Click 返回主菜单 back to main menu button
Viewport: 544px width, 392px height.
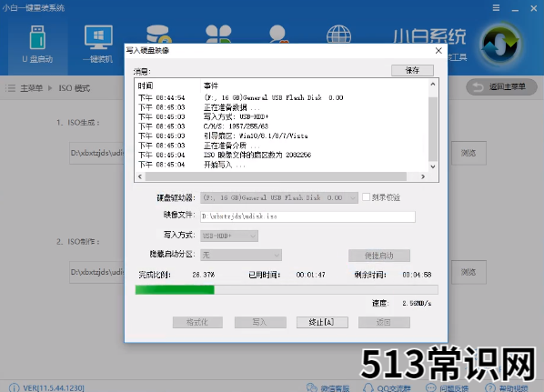(x=501, y=86)
